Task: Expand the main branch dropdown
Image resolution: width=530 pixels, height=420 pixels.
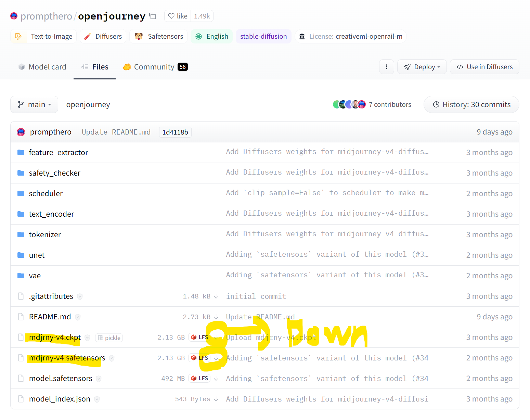Action: (x=34, y=104)
